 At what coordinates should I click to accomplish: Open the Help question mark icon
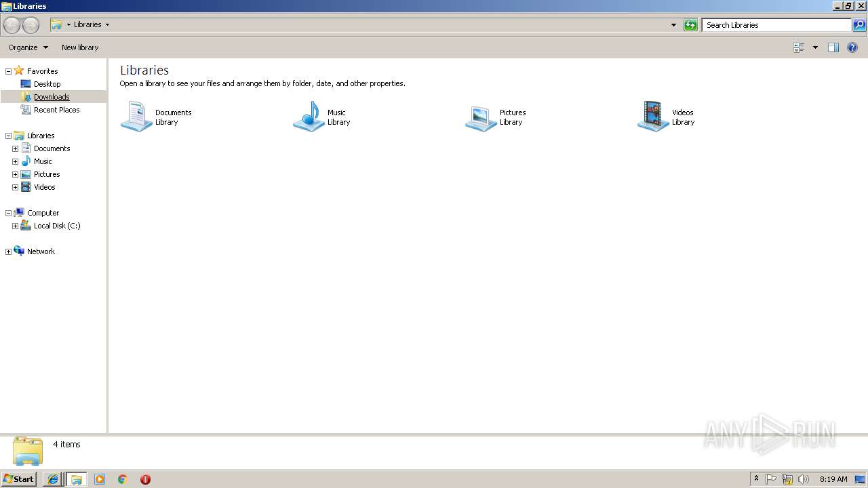pos(852,47)
